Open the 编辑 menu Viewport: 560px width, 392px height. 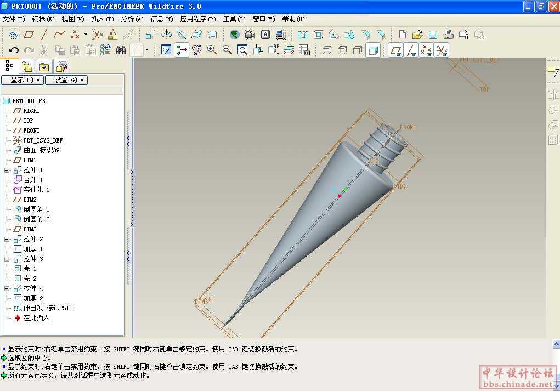coord(43,19)
